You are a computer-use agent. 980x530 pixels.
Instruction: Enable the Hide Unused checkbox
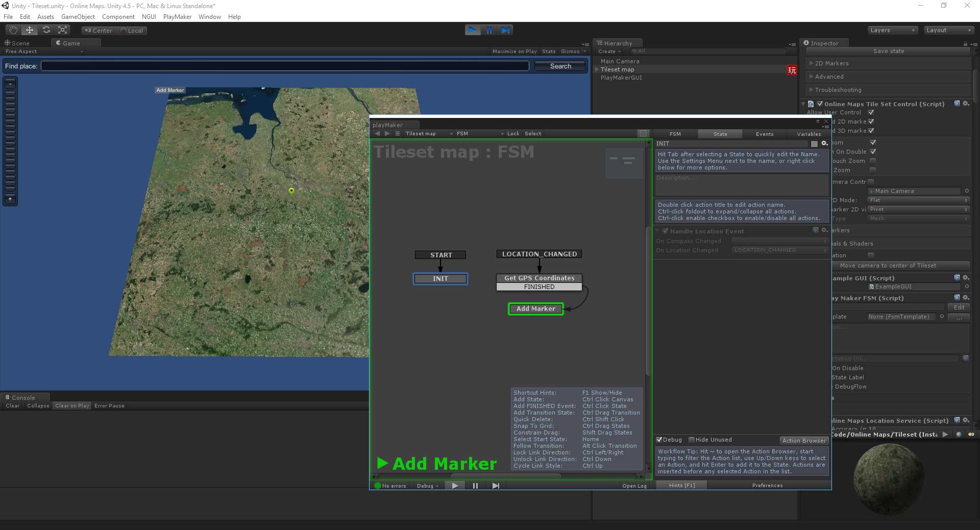click(692, 440)
